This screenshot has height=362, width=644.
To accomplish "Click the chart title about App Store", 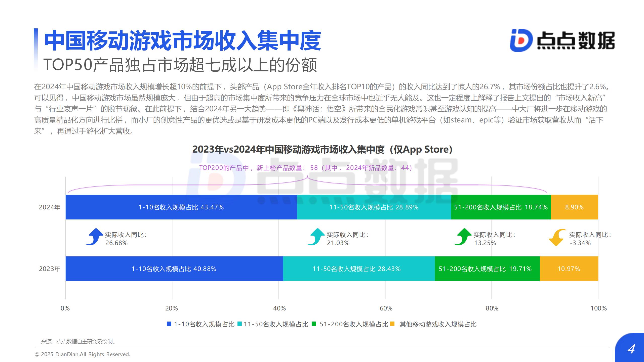I will click(x=322, y=149).
